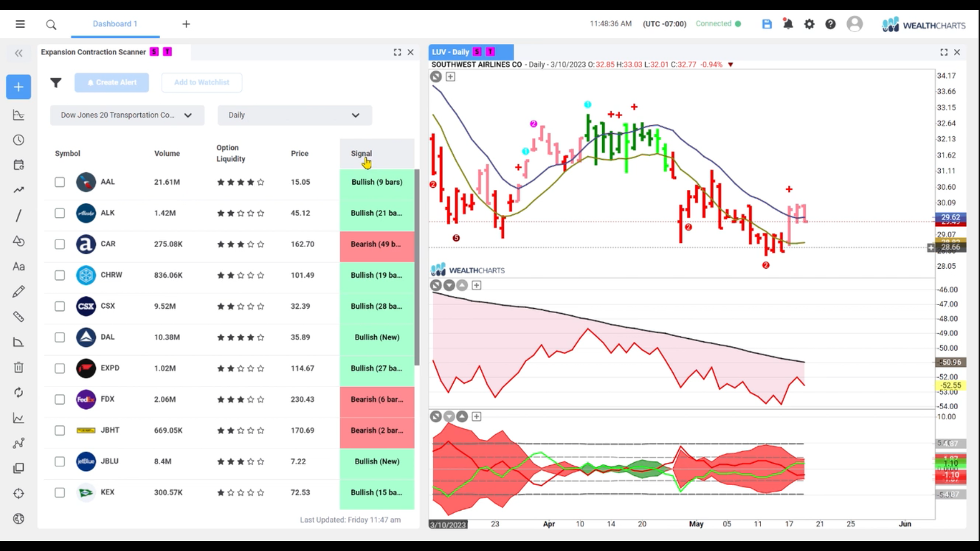This screenshot has width=980, height=551.
Task: Move bottom indicator pane up
Action: [x=462, y=416]
